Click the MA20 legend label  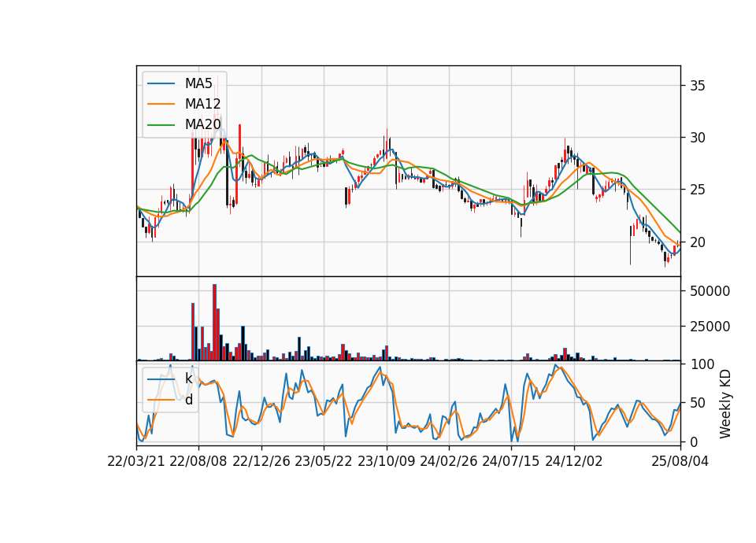(x=202, y=124)
